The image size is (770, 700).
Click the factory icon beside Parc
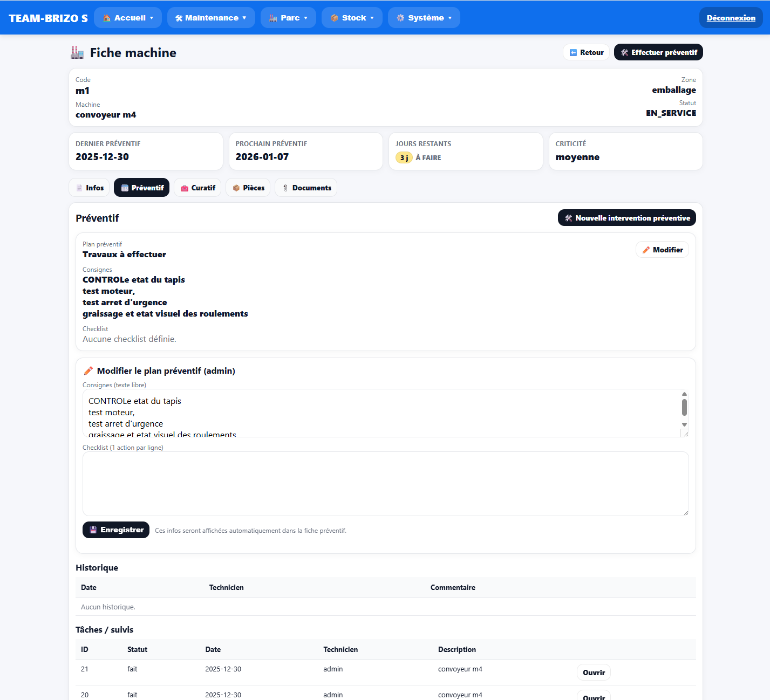[273, 18]
